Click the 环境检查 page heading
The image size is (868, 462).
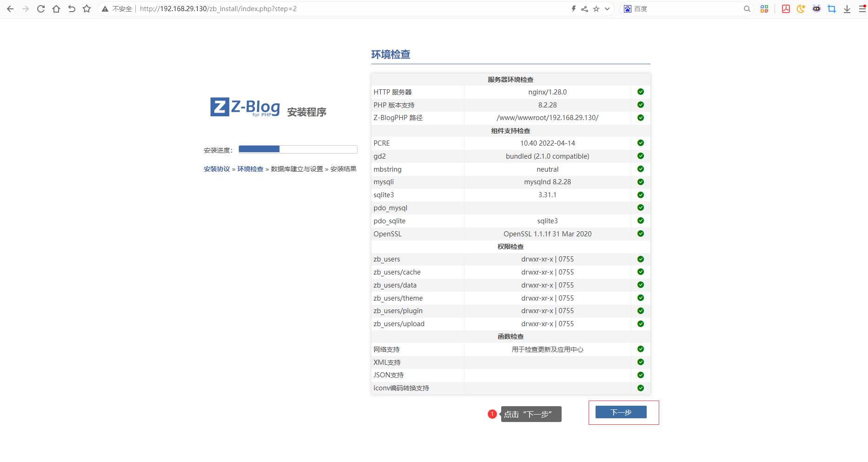point(391,54)
